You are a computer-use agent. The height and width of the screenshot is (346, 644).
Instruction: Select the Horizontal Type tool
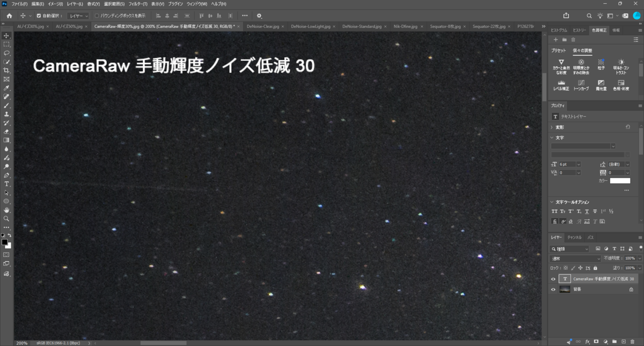(x=6, y=183)
